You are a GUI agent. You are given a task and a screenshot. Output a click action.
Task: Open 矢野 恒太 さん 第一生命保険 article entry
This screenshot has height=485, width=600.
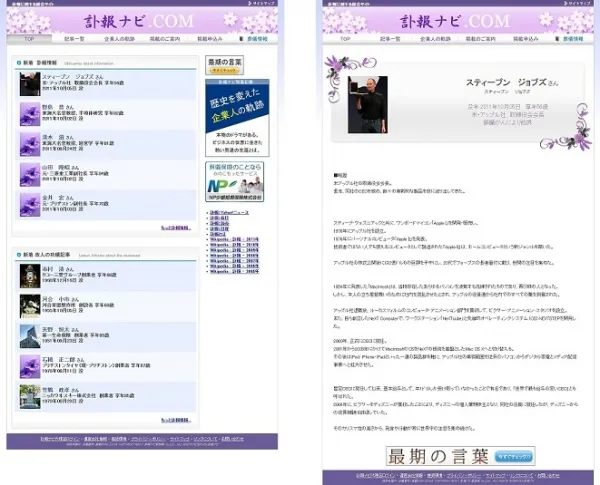pyautogui.click(x=106, y=336)
